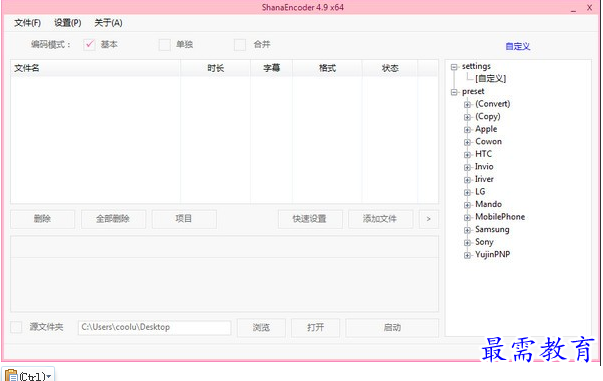Click the 格式 column header

(x=327, y=68)
